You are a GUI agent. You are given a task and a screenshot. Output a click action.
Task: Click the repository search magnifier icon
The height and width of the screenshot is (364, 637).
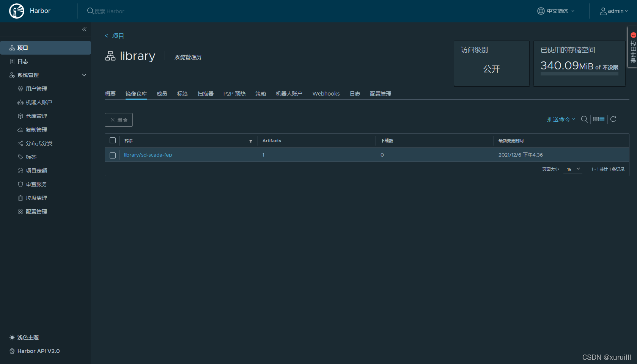(x=584, y=119)
